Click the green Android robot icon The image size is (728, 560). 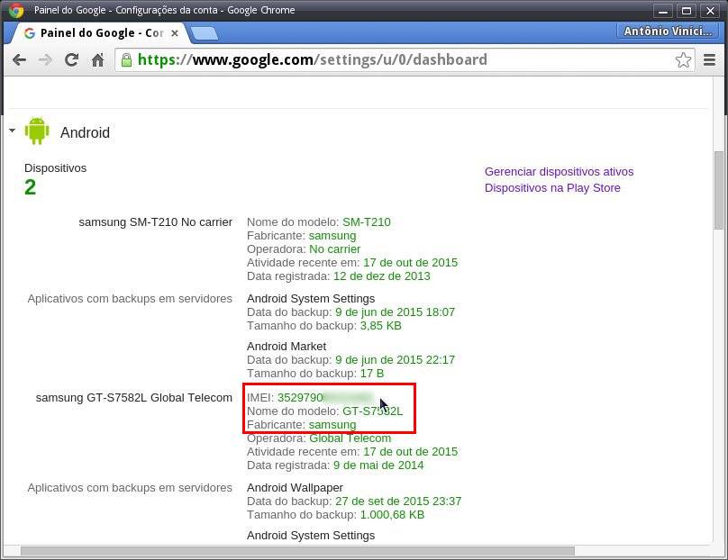point(37,131)
